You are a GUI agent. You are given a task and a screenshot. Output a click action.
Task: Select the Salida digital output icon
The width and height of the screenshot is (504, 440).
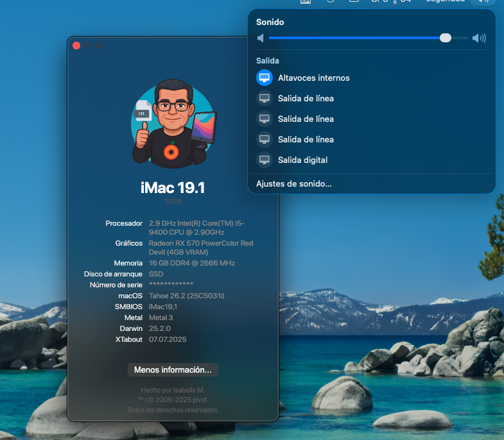pyautogui.click(x=265, y=160)
